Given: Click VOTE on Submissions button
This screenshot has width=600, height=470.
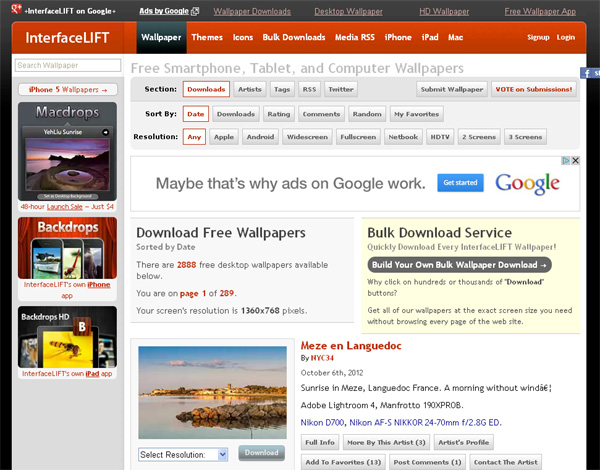Looking at the screenshot, I should click(534, 89).
